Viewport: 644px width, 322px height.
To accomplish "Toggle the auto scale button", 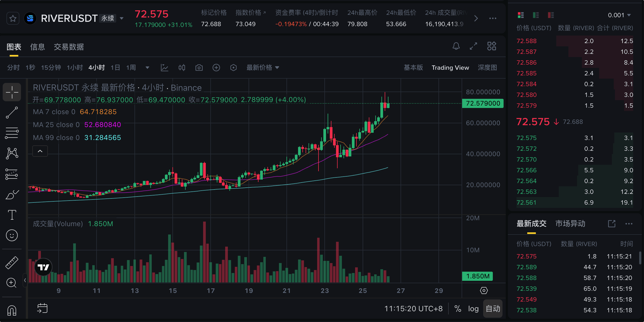I will [x=493, y=309].
